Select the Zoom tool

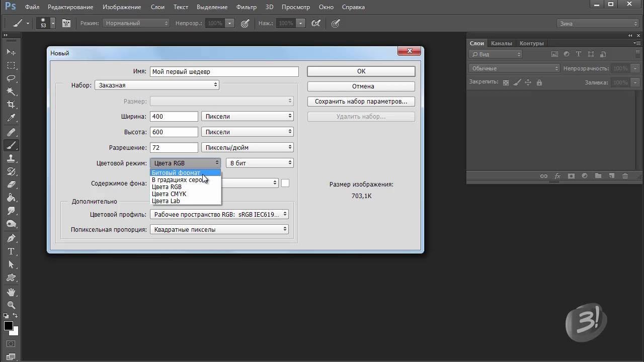point(11,305)
